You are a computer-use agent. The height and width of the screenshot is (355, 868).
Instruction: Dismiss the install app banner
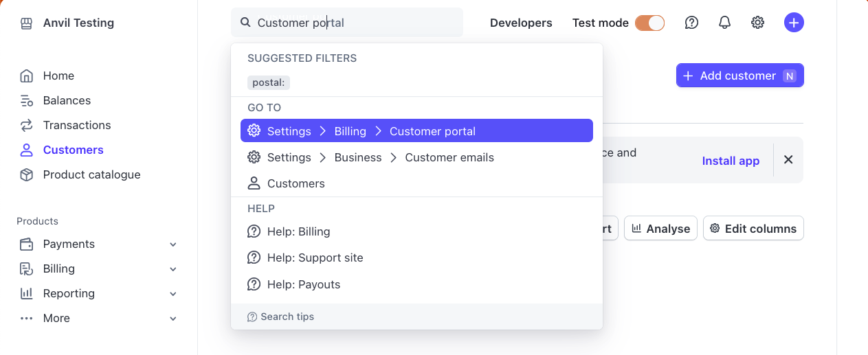point(788,159)
